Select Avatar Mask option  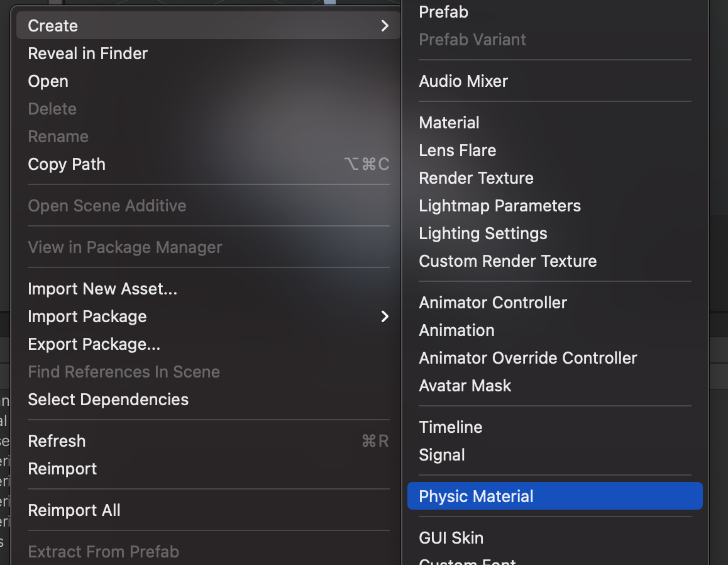point(465,386)
